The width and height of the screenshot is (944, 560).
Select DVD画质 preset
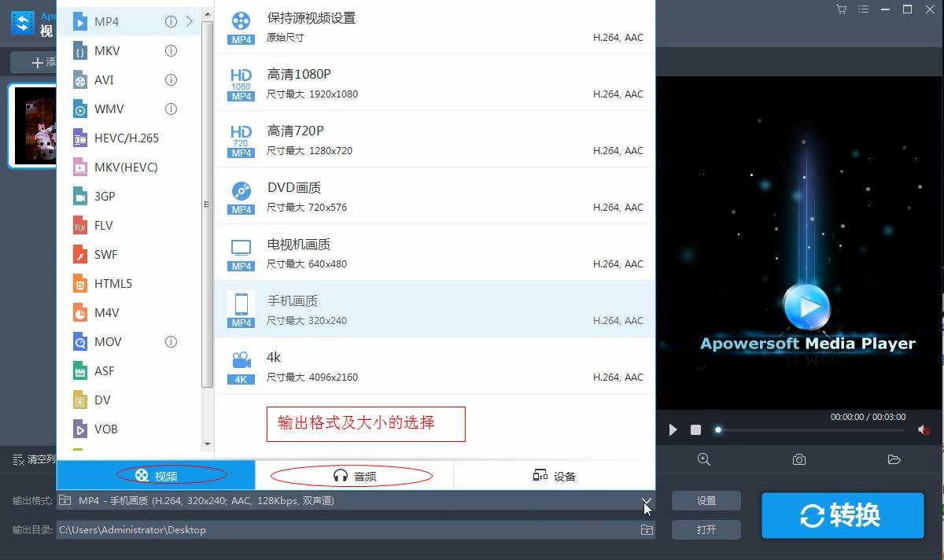point(435,196)
